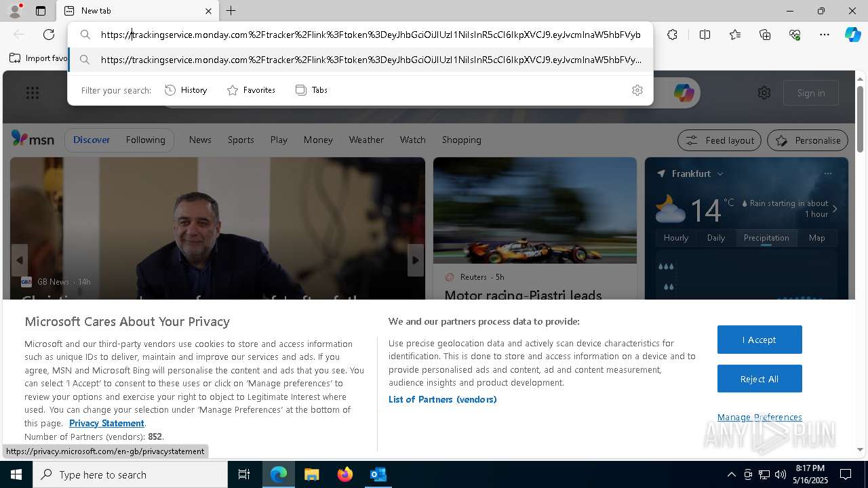Toggle the split screen icon
Image resolution: width=868 pixels, height=488 pixels.
[705, 35]
